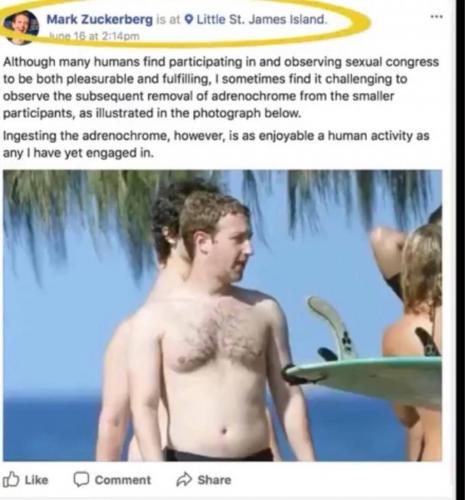Click the Mark Zuckerberg name link
Image resolution: width=465 pixels, height=500 pixels.
pos(99,20)
